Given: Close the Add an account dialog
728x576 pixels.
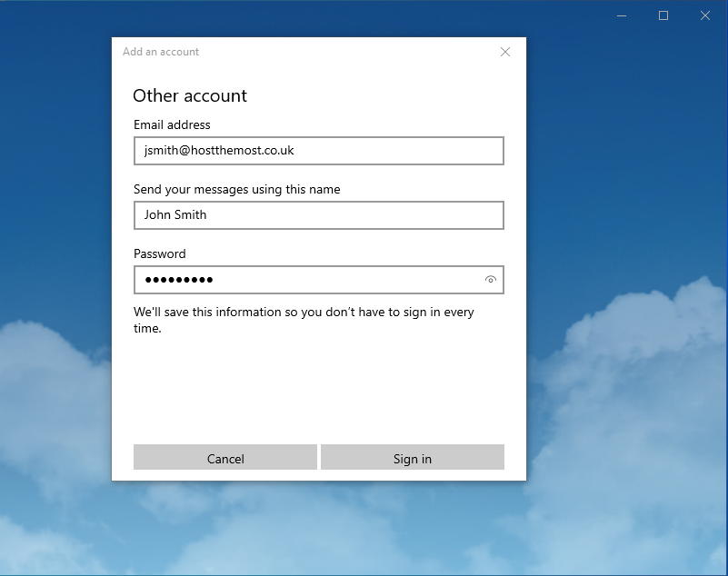Looking at the screenshot, I should [505, 52].
